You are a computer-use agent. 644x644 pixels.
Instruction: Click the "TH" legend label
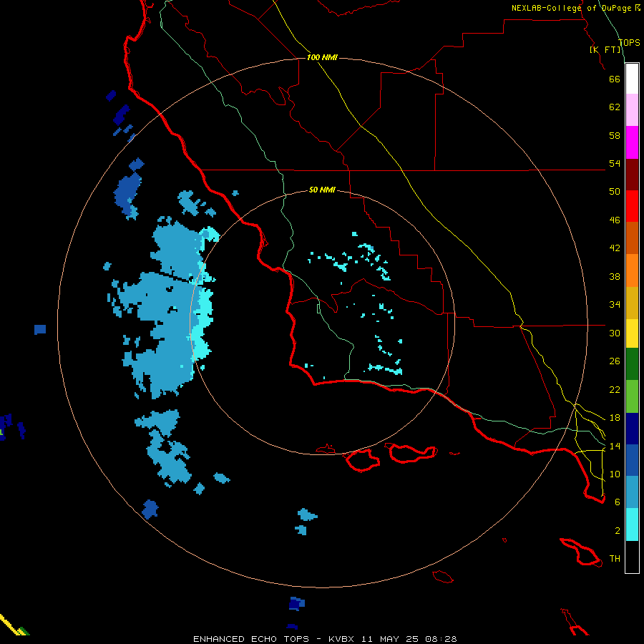pos(615,558)
